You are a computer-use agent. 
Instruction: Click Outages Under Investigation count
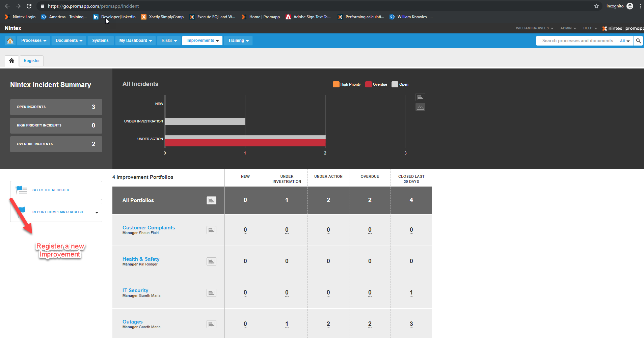coord(287,324)
